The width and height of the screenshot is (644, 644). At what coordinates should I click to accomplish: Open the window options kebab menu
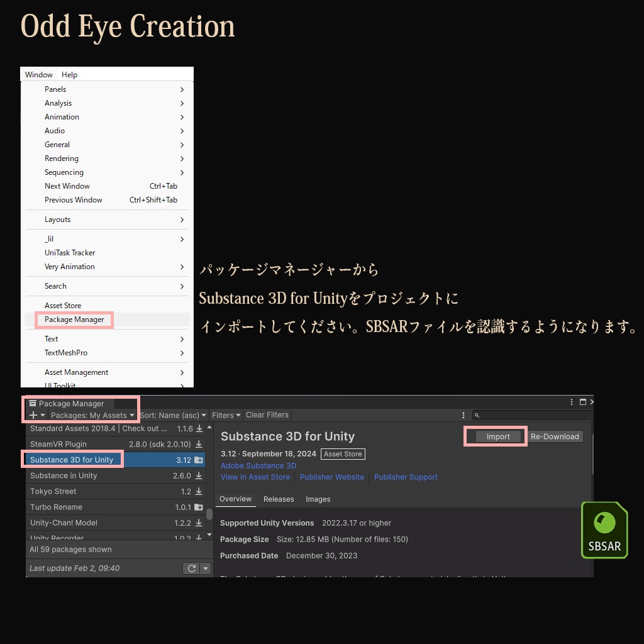coord(571,402)
